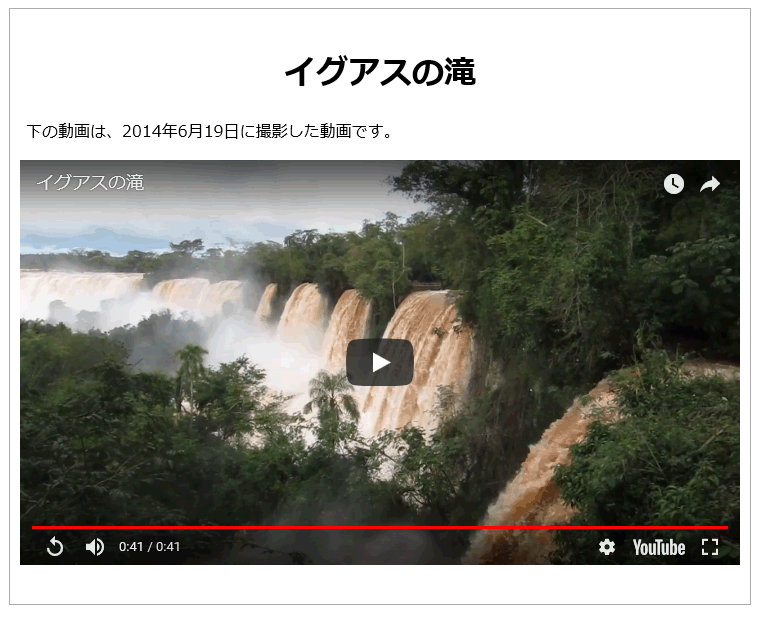Start playback with the large center play button
The height and width of the screenshot is (618, 763).
coord(380,363)
